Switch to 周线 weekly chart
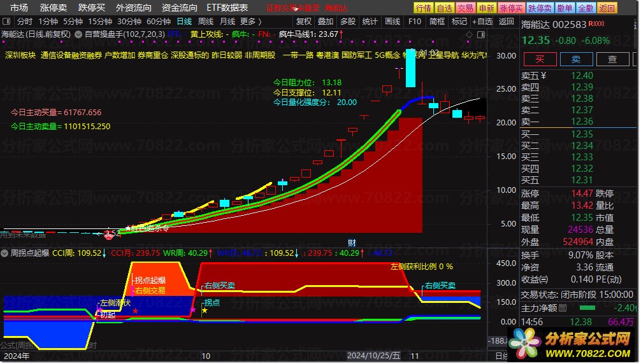641x364 pixels. pyautogui.click(x=206, y=21)
